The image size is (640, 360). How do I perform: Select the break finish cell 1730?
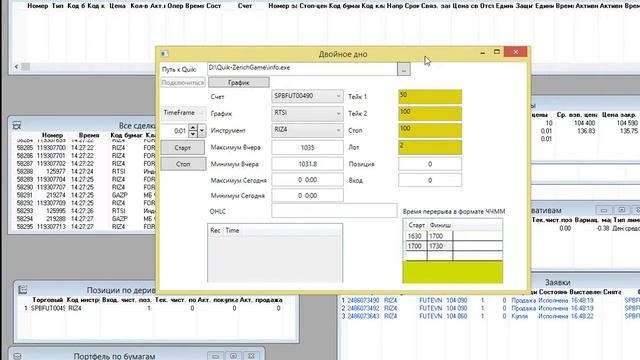[440, 246]
